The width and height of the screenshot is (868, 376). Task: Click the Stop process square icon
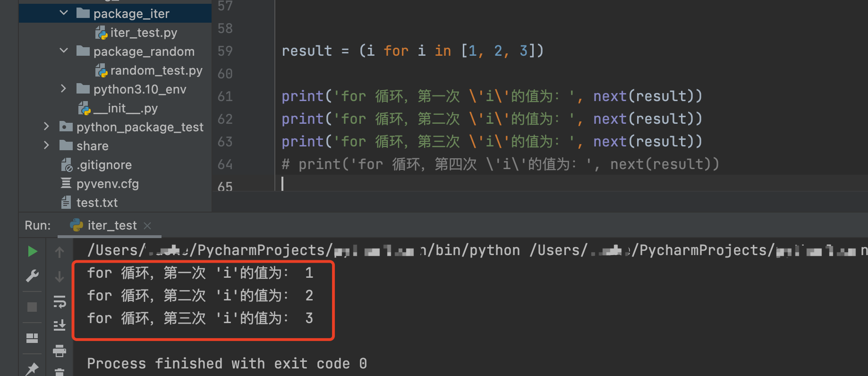pos(32,307)
